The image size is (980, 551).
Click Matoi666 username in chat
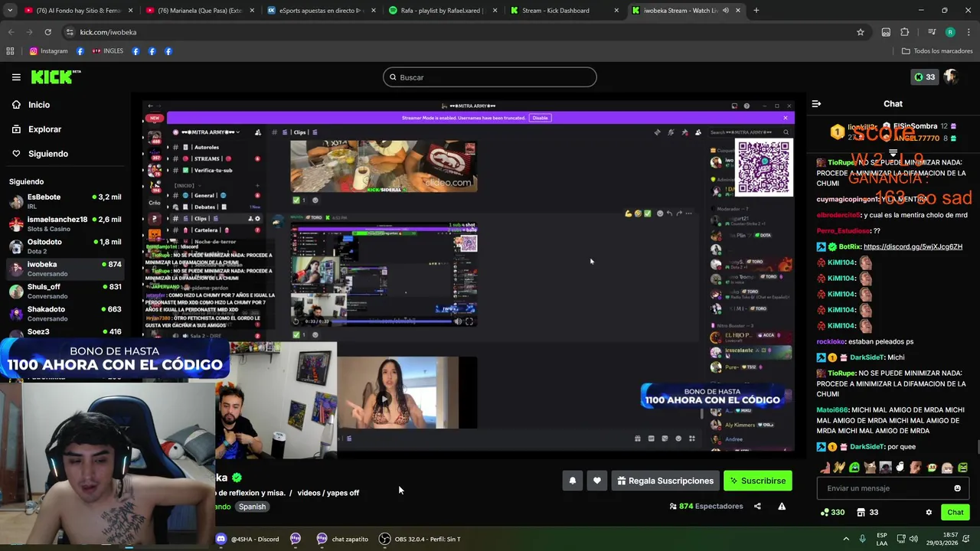pos(832,410)
